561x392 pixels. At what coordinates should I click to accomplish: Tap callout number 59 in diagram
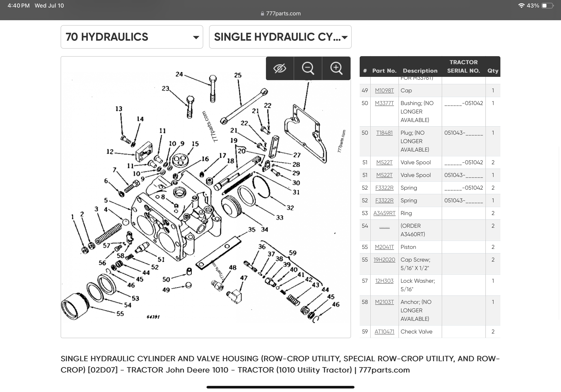click(292, 253)
